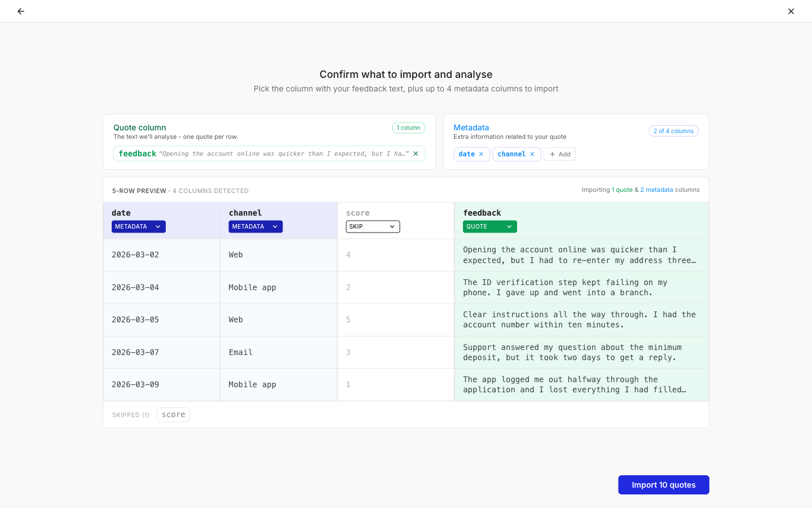The image size is (812, 508).
Task: Close the import dialog with the X icon
Action: [791, 11]
